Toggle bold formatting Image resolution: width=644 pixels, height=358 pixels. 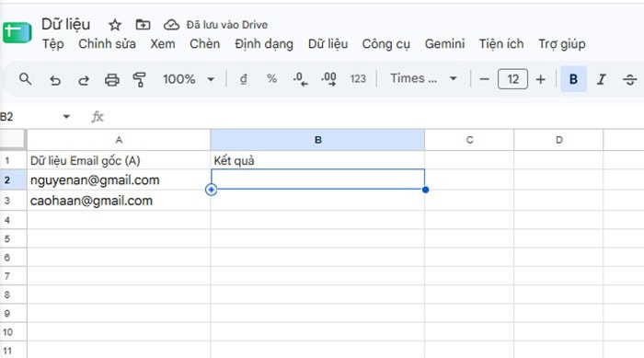[573, 79]
